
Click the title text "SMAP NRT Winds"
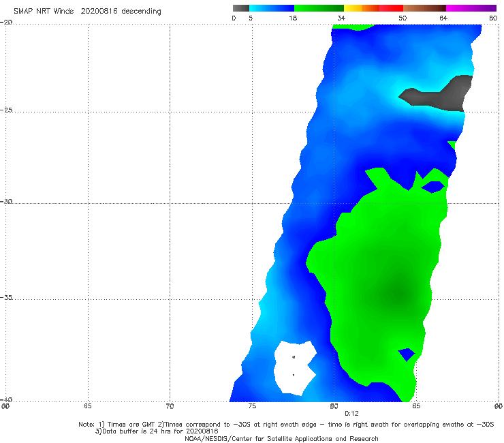[x=44, y=11]
